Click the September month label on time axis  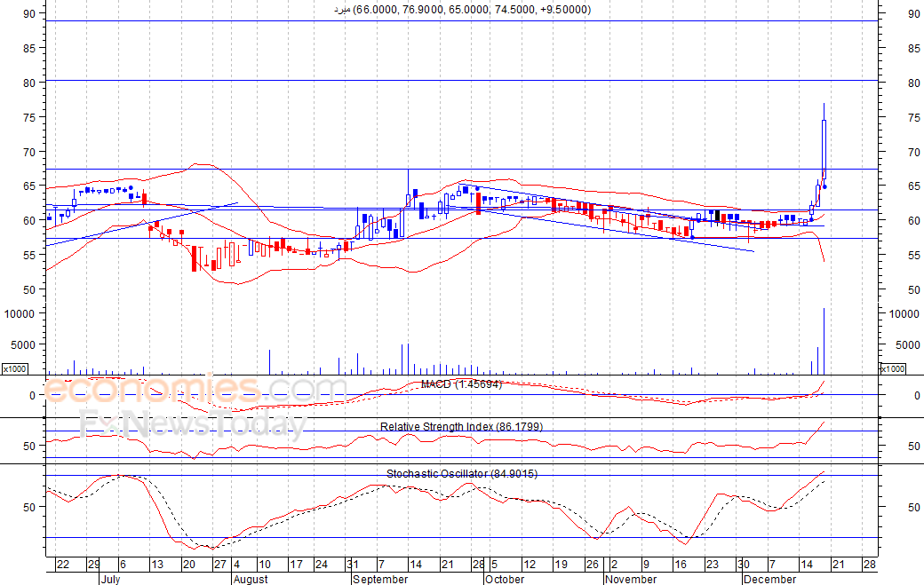point(380,579)
